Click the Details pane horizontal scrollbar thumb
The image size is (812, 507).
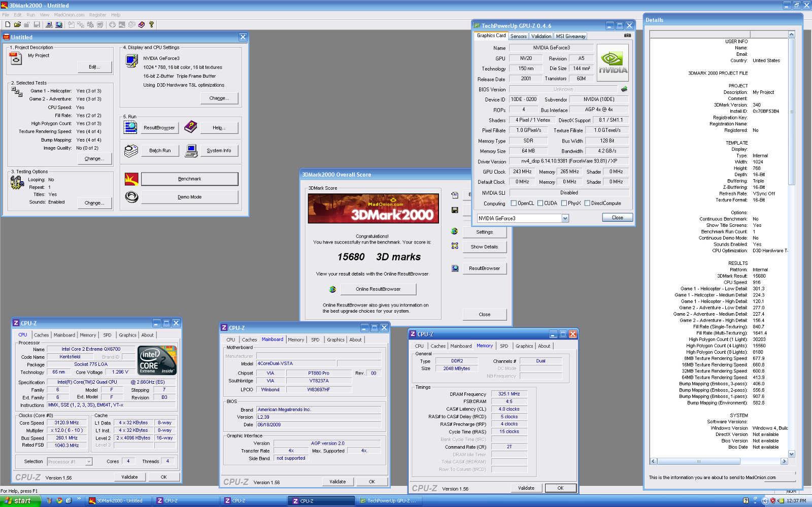pos(698,461)
